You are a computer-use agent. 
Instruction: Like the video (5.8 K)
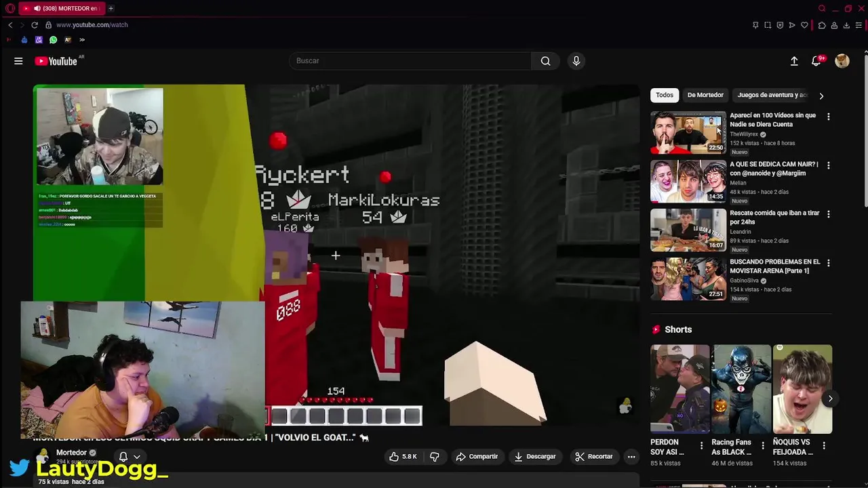pyautogui.click(x=403, y=457)
